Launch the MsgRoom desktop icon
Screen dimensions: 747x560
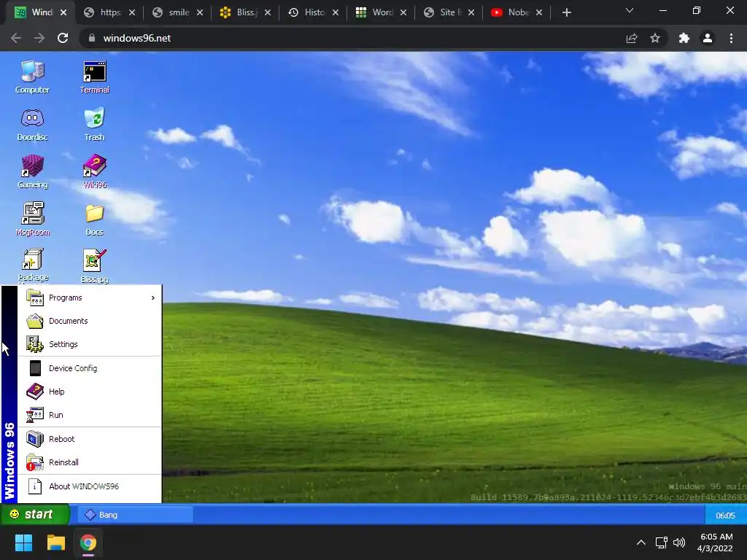point(32,219)
